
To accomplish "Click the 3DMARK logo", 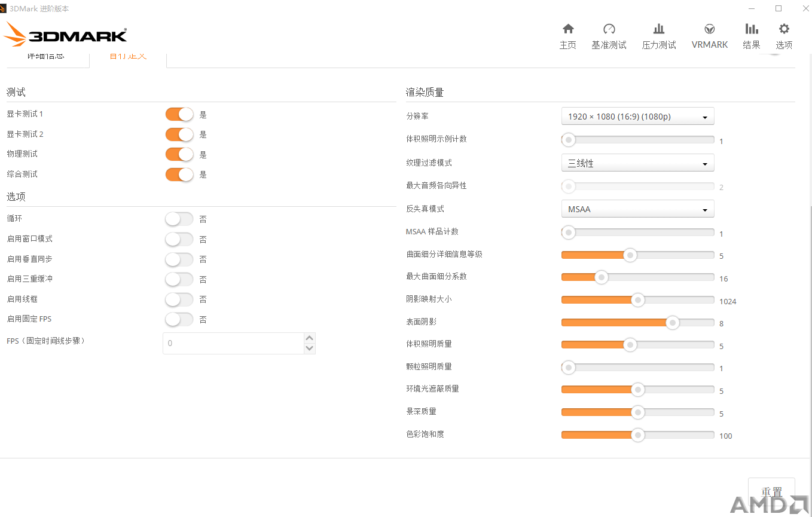I will (65, 35).
